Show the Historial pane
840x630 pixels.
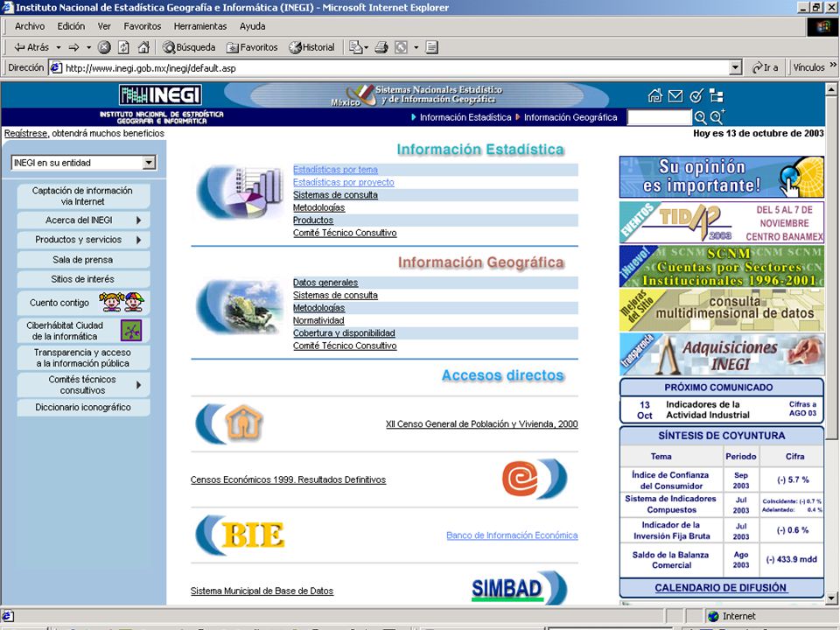pos(311,47)
